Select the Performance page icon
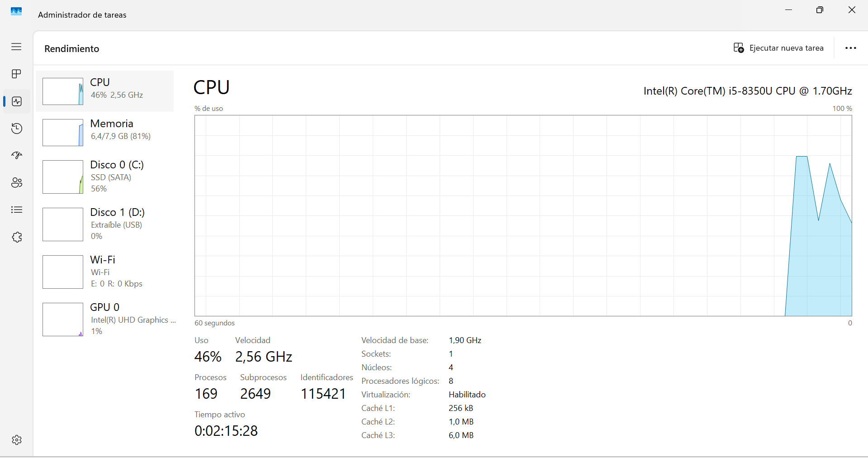 pos(17,101)
